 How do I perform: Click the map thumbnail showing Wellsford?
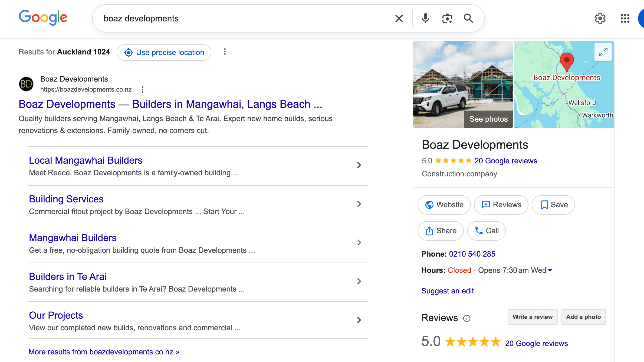(564, 85)
